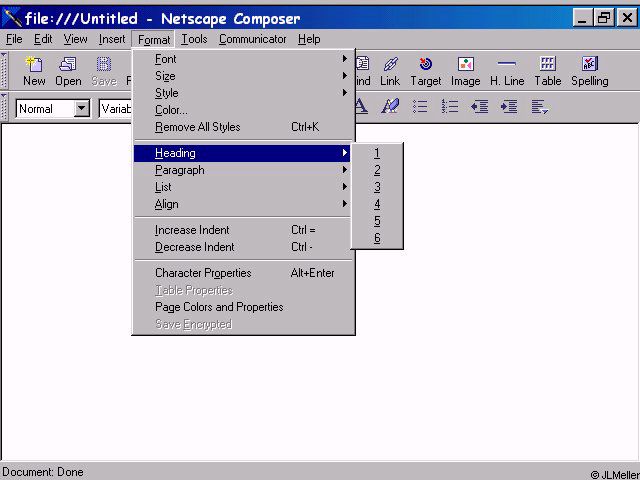Viewport: 640px width, 480px height.
Task: Open the Help menu
Action: (309, 39)
